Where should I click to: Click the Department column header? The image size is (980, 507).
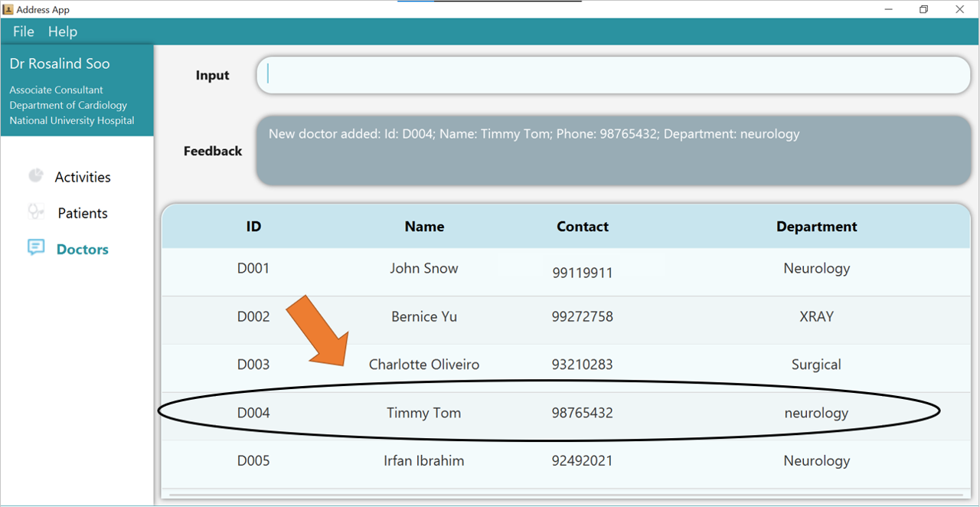point(816,227)
